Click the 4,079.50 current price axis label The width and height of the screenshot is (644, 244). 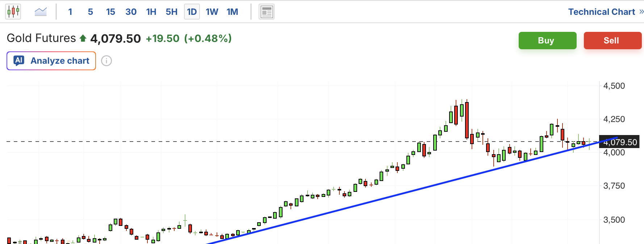pyautogui.click(x=619, y=142)
